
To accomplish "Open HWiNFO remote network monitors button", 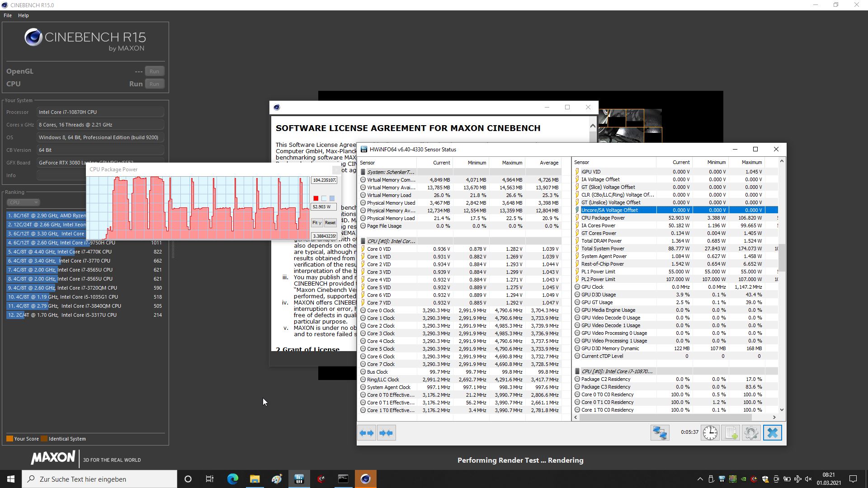I will coord(660,433).
